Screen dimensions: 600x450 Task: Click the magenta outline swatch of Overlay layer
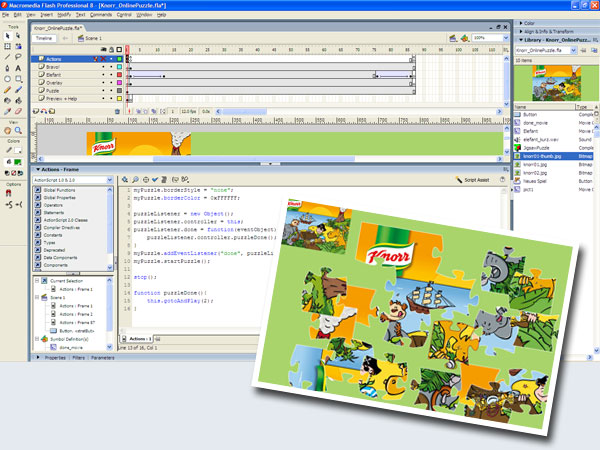tap(119, 83)
